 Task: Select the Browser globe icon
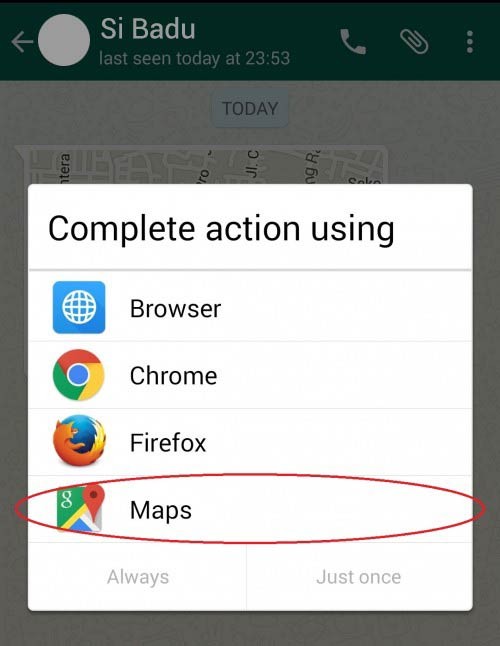coord(79,307)
